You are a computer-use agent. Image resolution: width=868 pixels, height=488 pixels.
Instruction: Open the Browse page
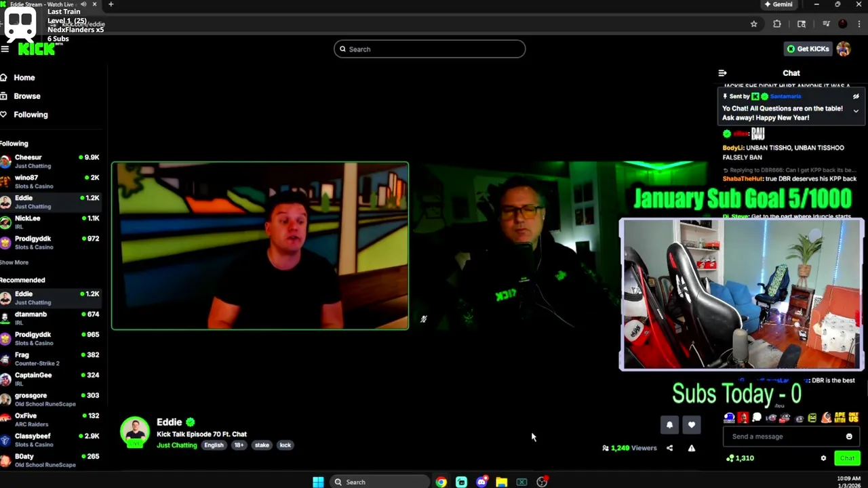click(x=27, y=96)
